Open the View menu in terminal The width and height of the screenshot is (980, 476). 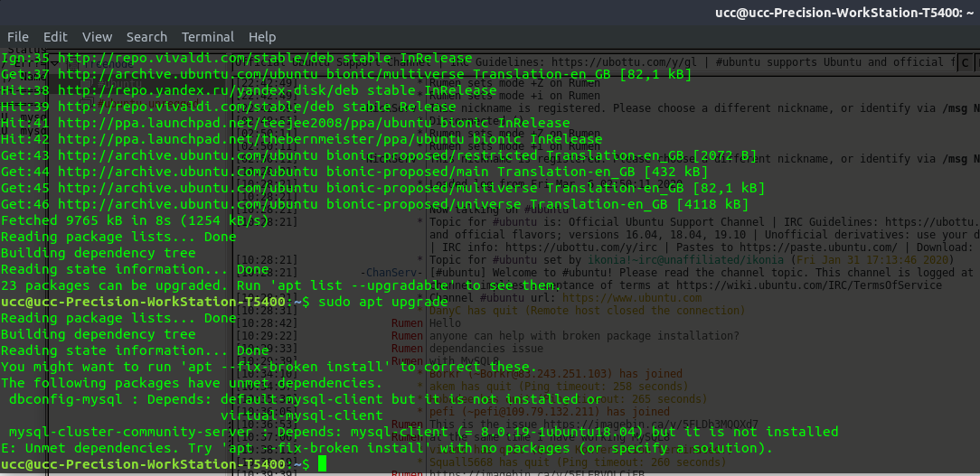(x=97, y=37)
